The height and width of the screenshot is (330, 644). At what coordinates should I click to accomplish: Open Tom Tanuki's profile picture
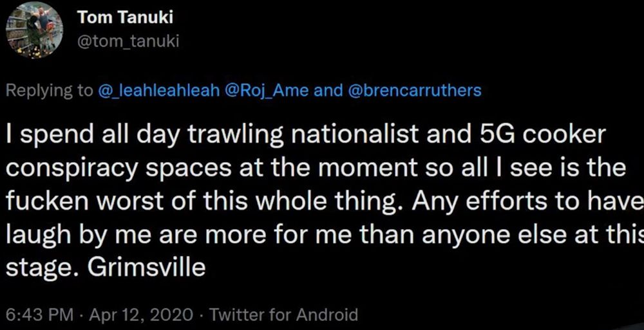tap(35, 30)
